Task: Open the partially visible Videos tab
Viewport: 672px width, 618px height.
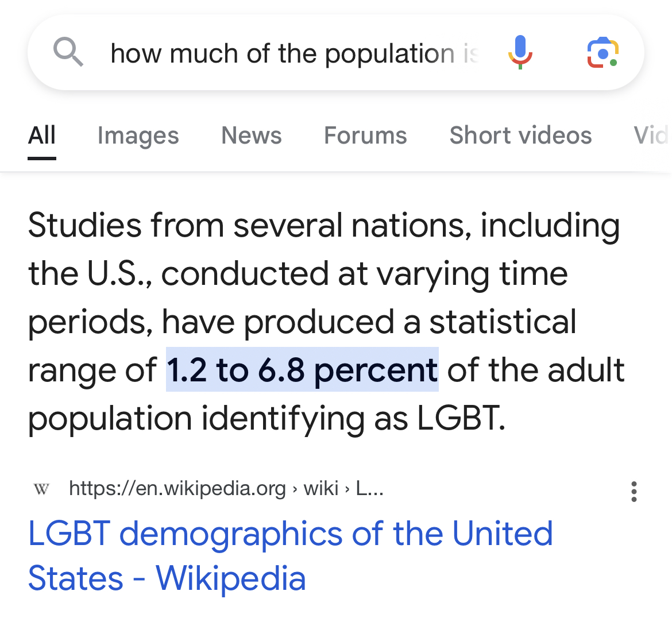Action: [651, 136]
